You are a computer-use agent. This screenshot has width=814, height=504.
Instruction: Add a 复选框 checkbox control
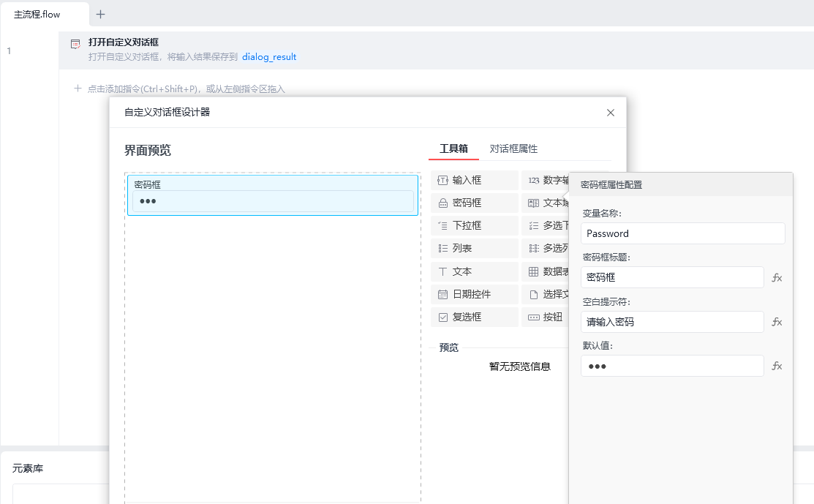474,317
